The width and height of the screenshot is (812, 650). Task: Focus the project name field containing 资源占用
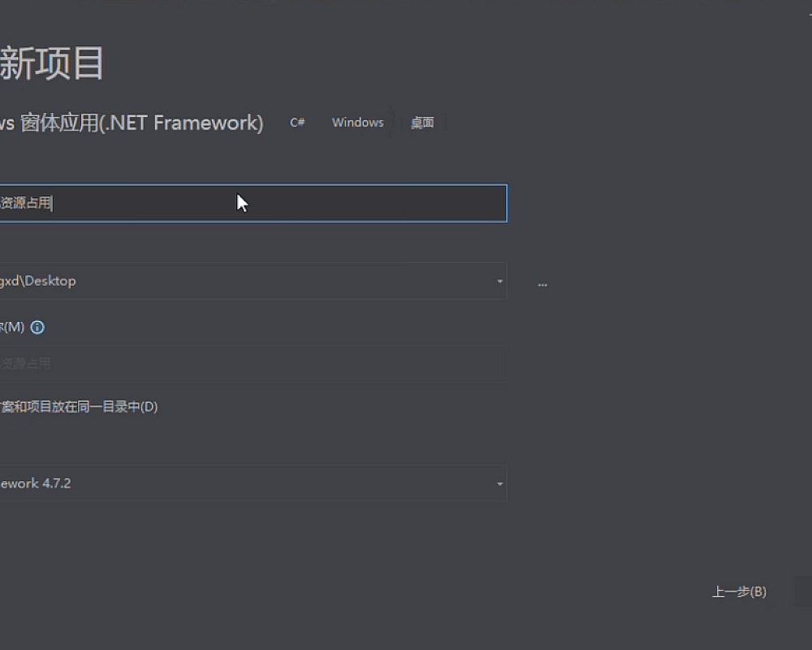(x=244, y=203)
